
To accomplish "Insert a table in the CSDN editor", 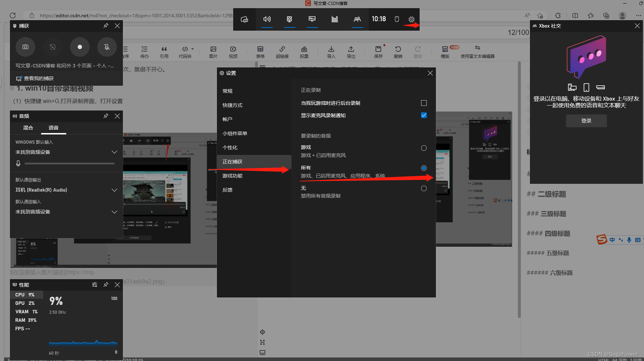I will (x=260, y=52).
